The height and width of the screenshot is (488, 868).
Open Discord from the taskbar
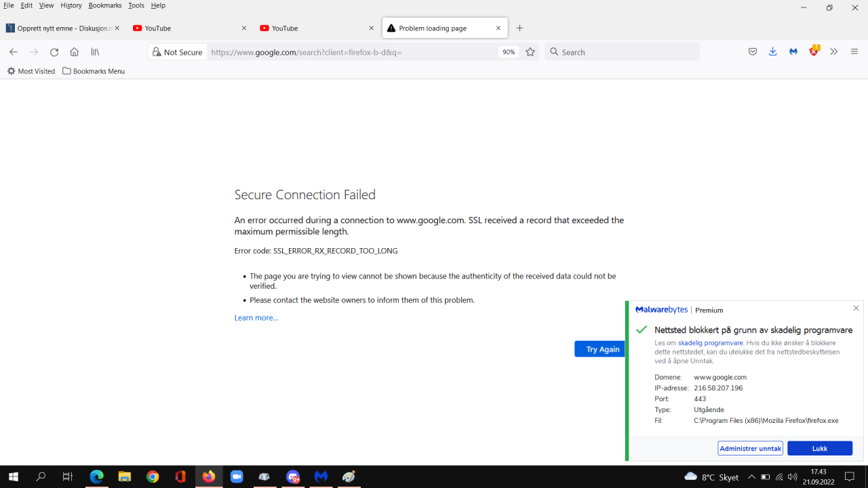pos(293,476)
